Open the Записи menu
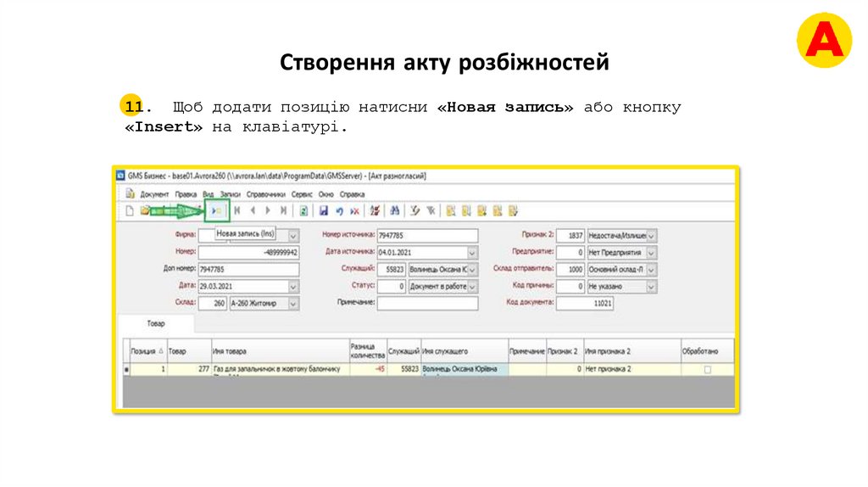 click(231, 194)
